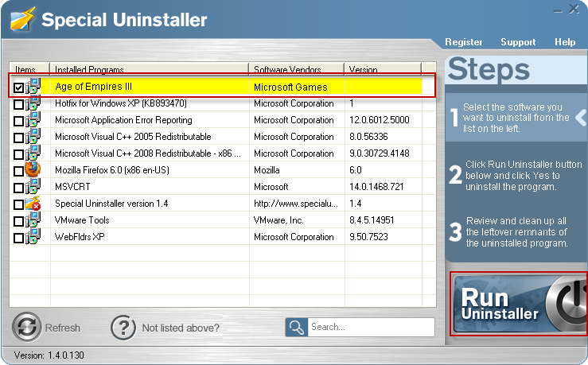588x365 pixels.
Task: Click the Microsoft Application Error Reporting row icon
Action: tap(33, 120)
